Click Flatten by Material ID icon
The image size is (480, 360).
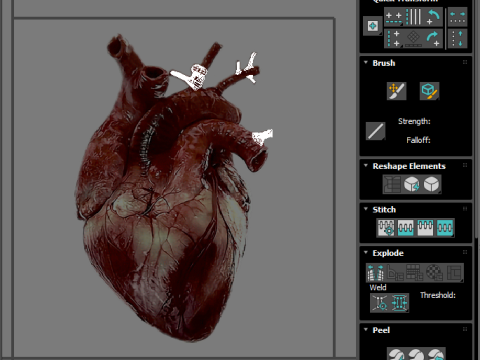[434, 273]
